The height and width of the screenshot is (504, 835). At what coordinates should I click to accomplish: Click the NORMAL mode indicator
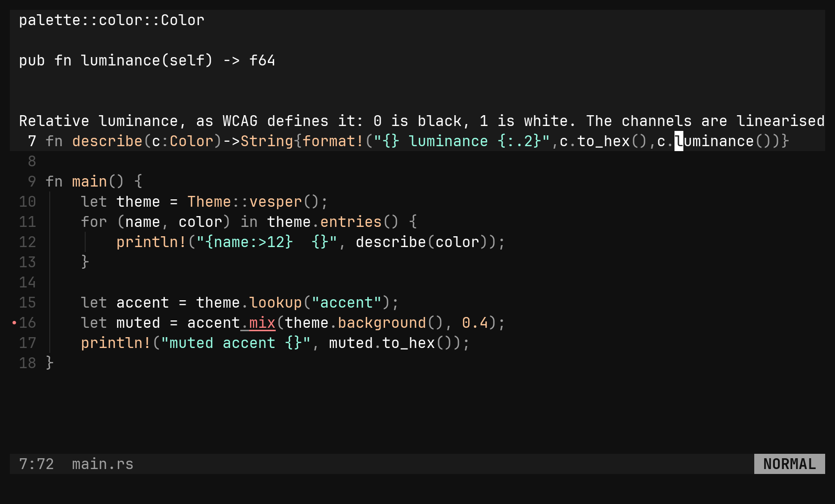point(789,464)
